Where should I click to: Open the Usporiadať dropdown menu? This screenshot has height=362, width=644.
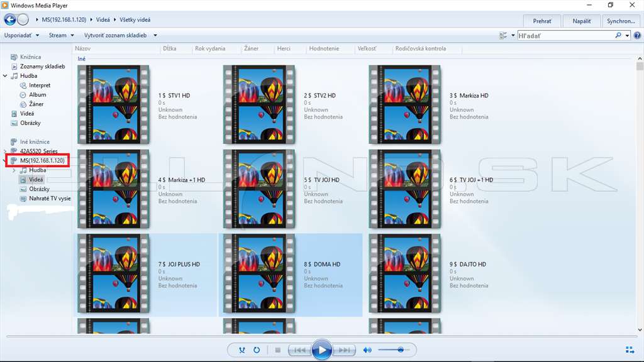[21, 35]
